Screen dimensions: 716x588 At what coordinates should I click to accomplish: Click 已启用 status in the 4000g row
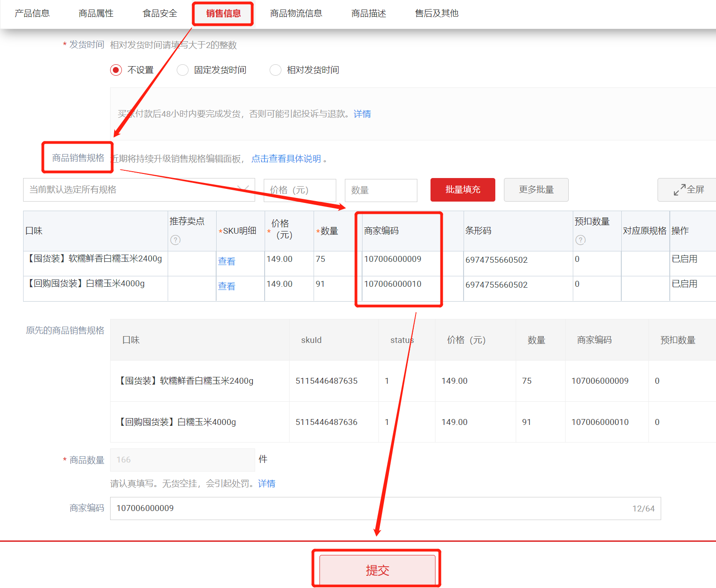685,284
